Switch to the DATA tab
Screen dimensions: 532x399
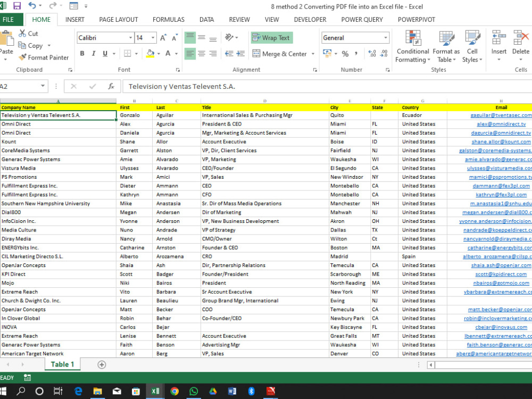tap(206, 20)
